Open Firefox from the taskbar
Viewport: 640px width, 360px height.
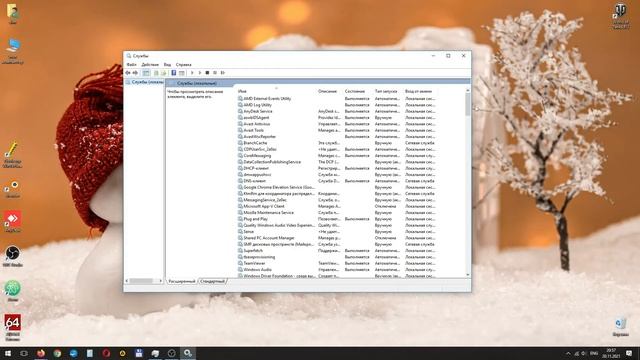(x=41, y=353)
